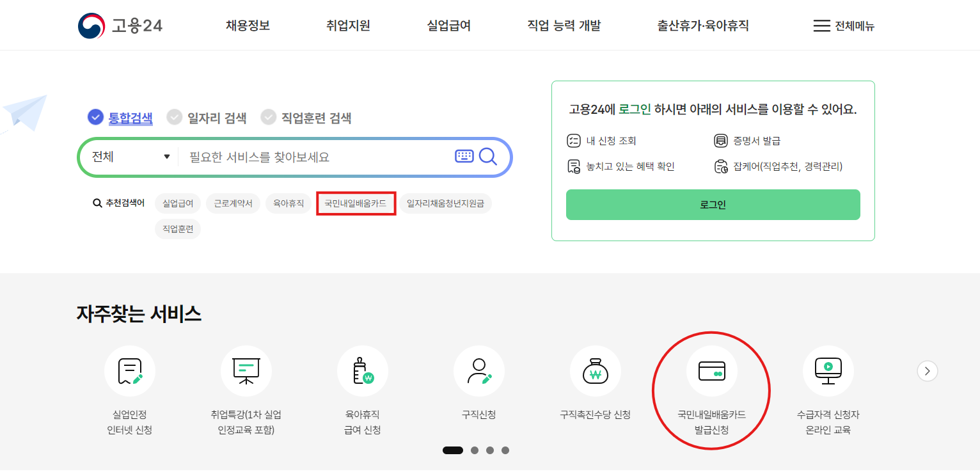Open 육아휴직 급여 신청 icon
Screen dimensions: 980x474
point(363,370)
